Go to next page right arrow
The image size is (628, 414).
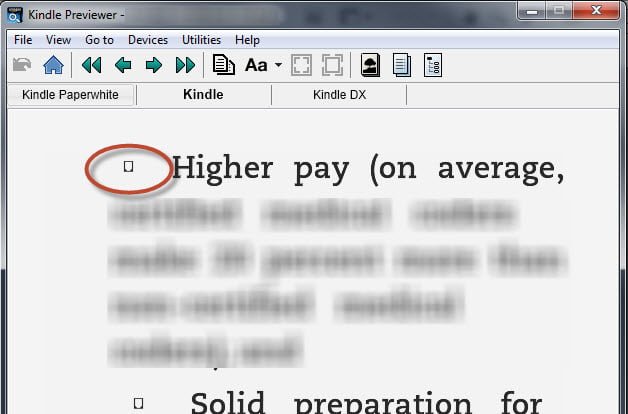(154, 65)
